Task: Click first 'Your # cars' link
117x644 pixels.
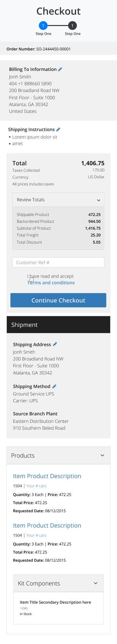Action: (36, 486)
